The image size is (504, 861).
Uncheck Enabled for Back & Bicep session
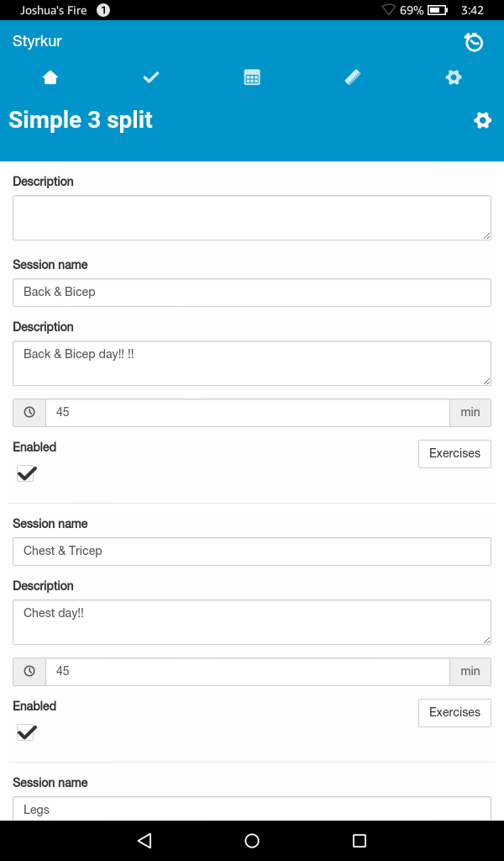click(26, 473)
